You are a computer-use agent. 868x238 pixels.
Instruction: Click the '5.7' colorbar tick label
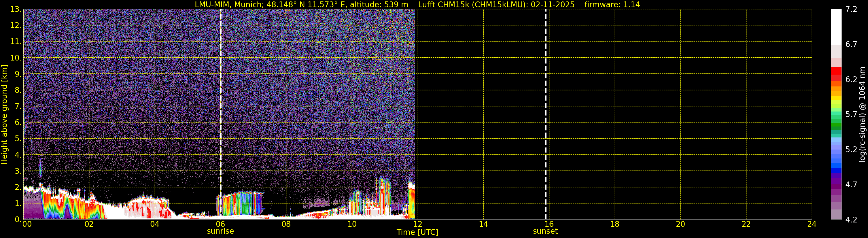tap(851, 115)
